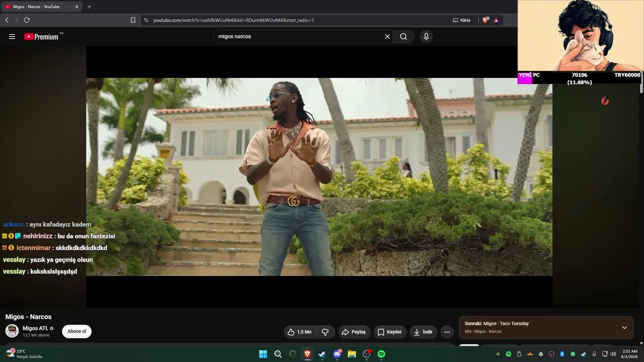Bookmark this page
Image resolution: width=644 pixels, height=362 pixels.
click(133, 20)
